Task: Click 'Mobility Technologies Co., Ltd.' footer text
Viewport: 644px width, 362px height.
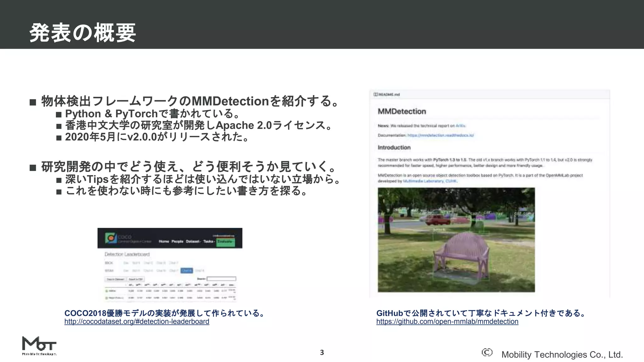Action: pyautogui.click(x=562, y=354)
